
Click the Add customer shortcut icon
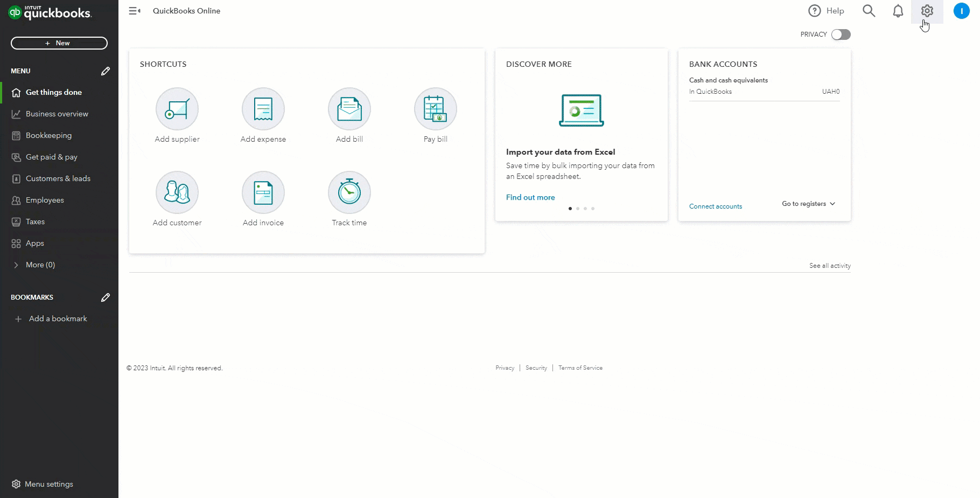pyautogui.click(x=177, y=192)
